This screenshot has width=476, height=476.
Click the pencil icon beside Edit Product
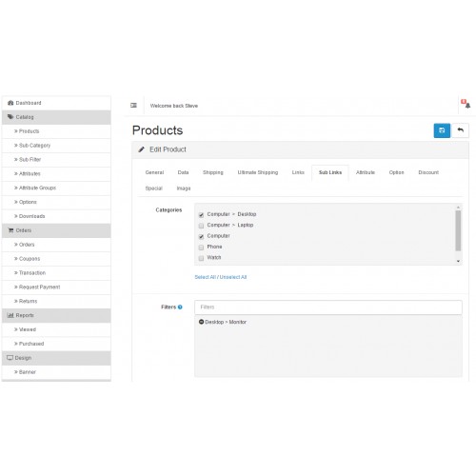click(142, 149)
